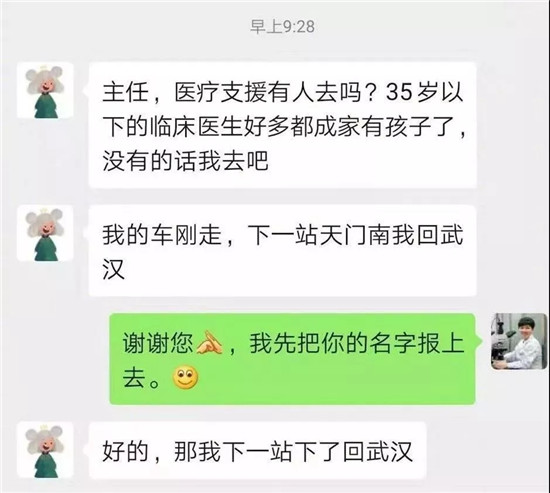Tap the number 35 in first message
The width and height of the screenshot is (550, 493).
(399, 93)
